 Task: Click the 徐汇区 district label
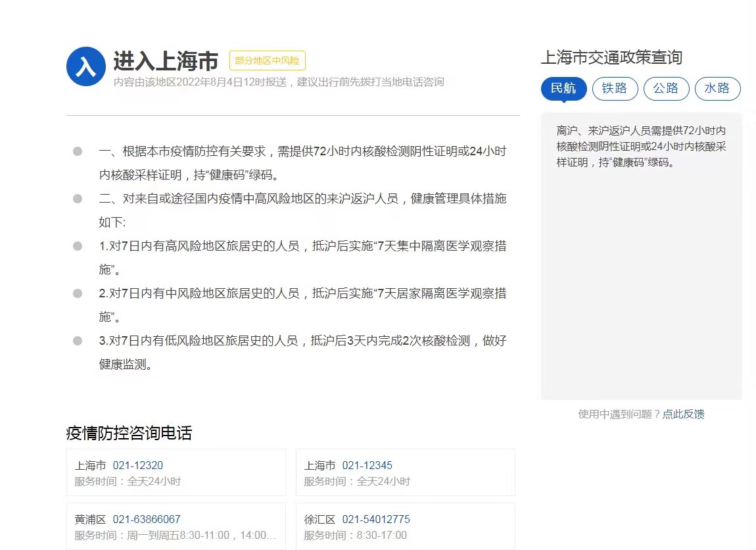click(x=319, y=520)
